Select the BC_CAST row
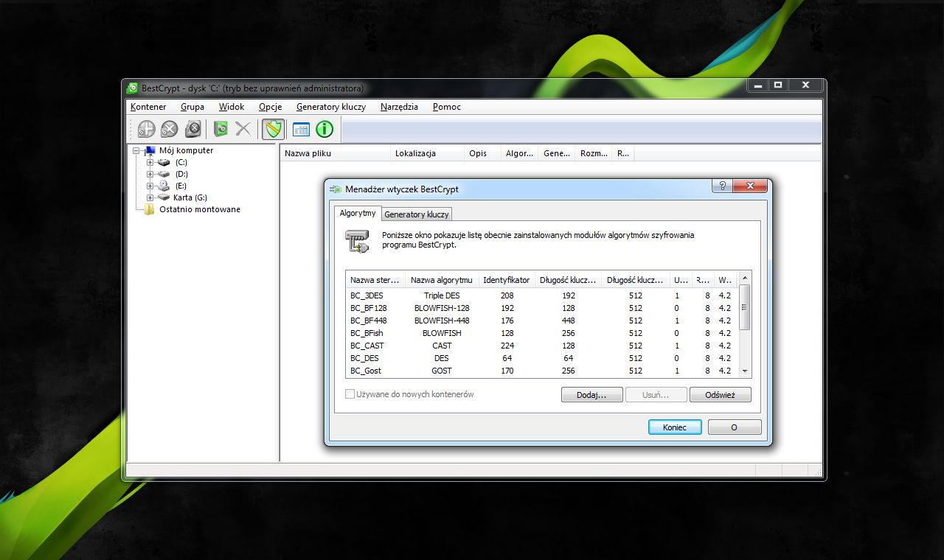The image size is (944, 560). pyautogui.click(x=542, y=346)
